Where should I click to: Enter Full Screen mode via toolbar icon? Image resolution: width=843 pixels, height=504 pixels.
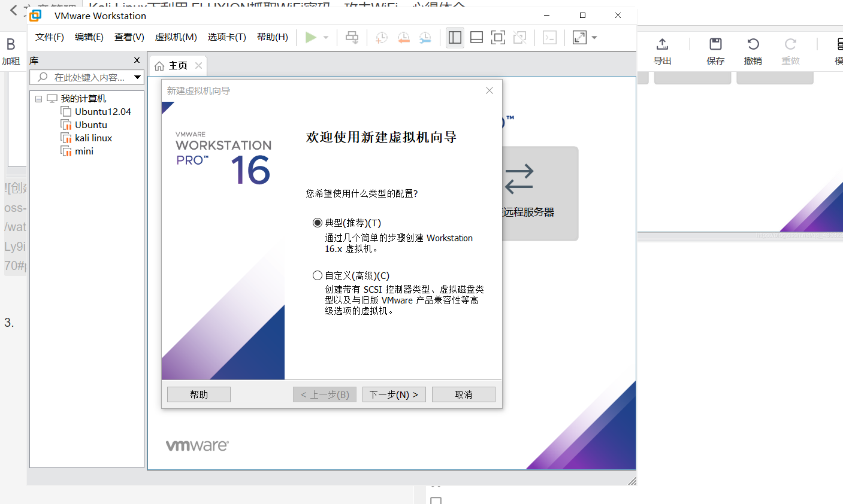click(498, 37)
